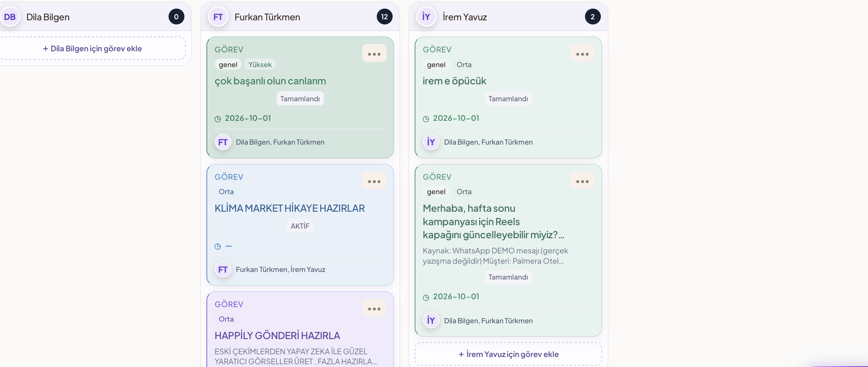Click FT avatar on 'çok başarılı olun canlarım' card

[223, 142]
